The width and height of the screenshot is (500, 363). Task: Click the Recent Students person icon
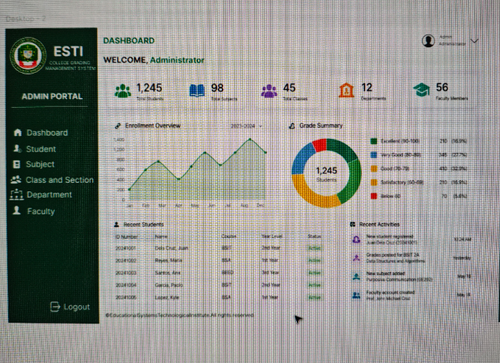click(117, 224)
